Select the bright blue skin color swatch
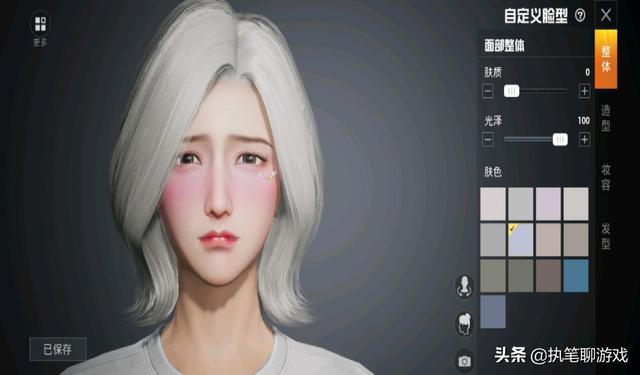Image resolution: width=640 pixels, height=375 pixels. point(576,276)
